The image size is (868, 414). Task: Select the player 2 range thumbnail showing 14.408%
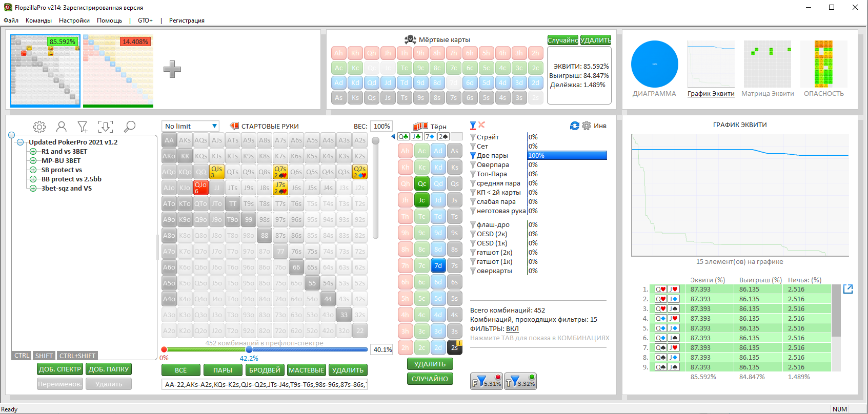118,71
